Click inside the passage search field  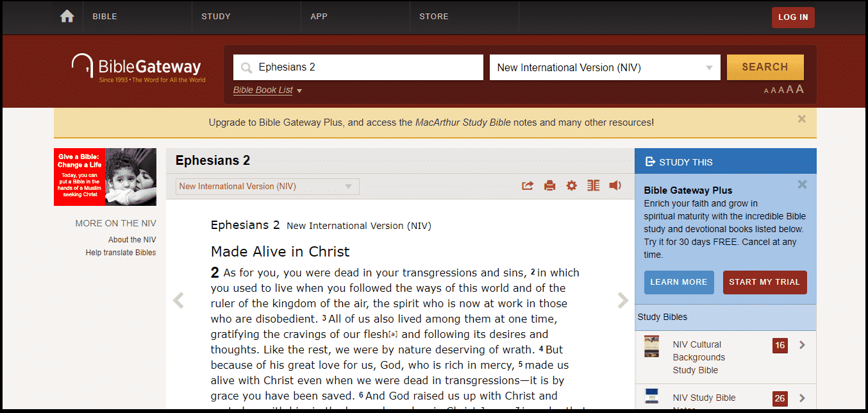[x=357, y=67]
